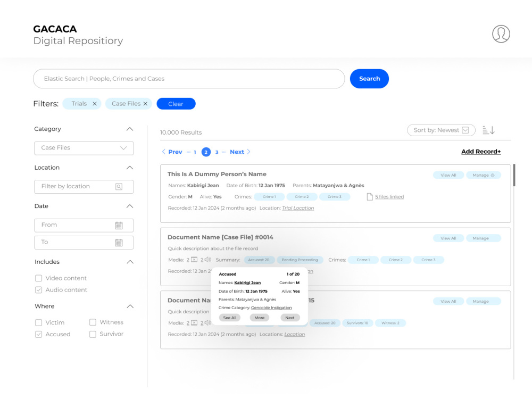Remove the Case Files filter chip
This screenshot has height=399, width=532.
(145, 104)
